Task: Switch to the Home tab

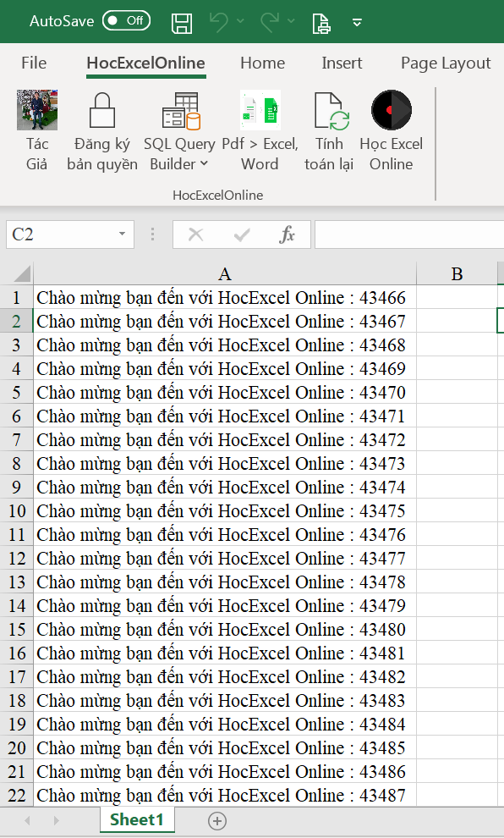Action: 262,63
